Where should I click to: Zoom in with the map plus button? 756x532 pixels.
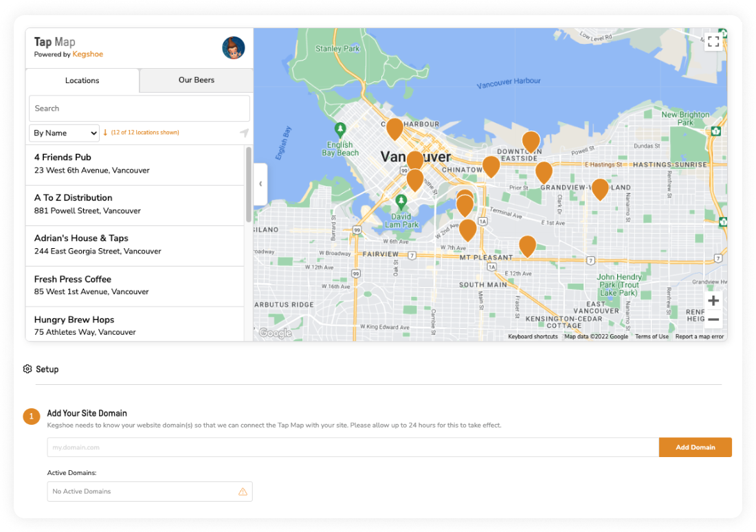pos(713,300)
